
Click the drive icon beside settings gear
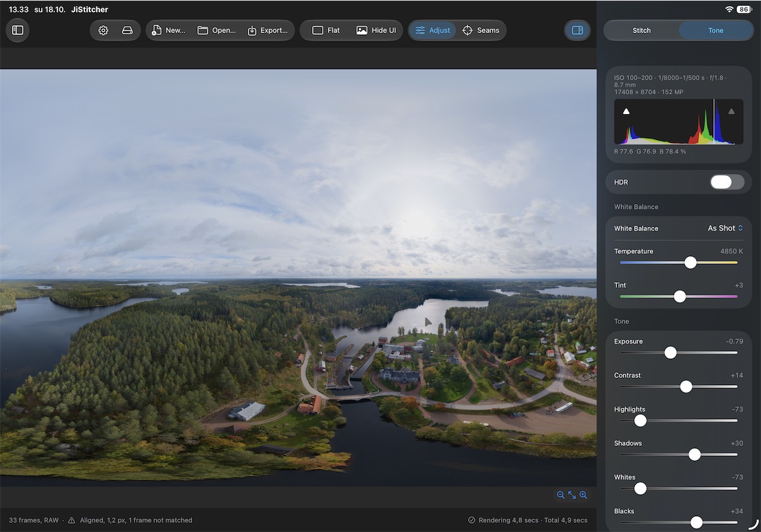tap(127, 30)
